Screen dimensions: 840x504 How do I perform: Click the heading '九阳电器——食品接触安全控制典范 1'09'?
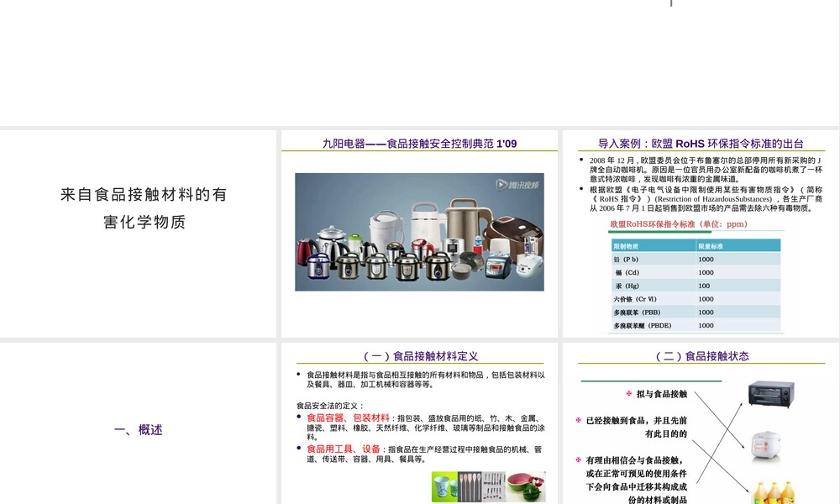point(419,144)
